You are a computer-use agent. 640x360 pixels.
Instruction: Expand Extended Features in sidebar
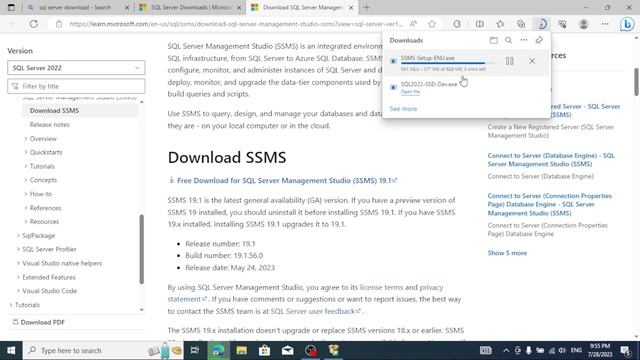49,277
